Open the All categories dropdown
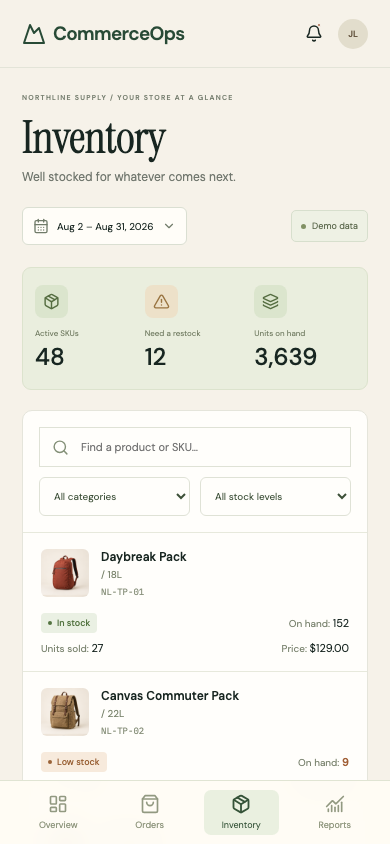The image size is (390, 844). 115,497
